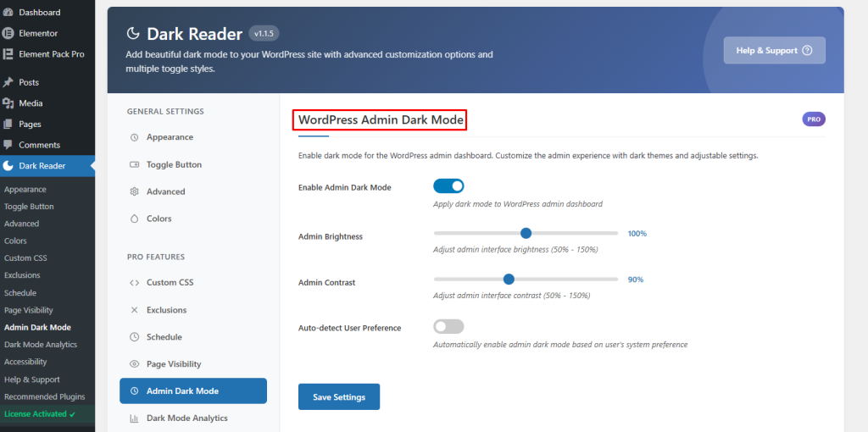Open Exclusions submenu link

tap(22, 275)
